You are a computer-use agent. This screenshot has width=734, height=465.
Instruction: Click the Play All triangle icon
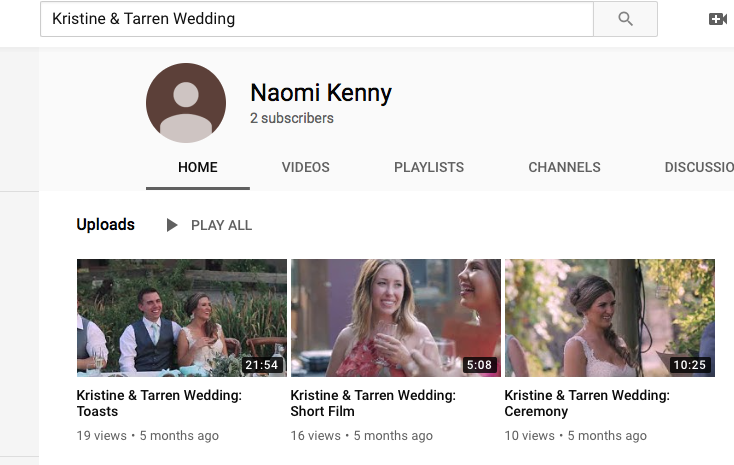coord(172,225)
